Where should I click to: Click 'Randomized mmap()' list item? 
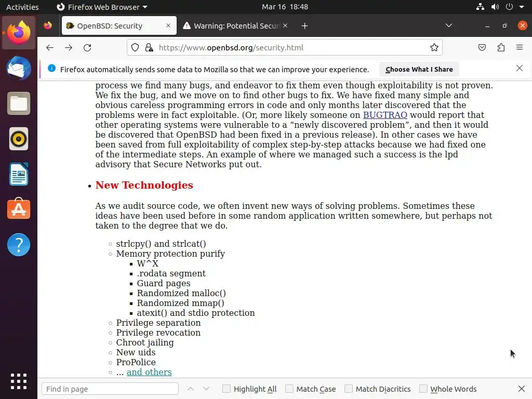[x=180, y=303]
